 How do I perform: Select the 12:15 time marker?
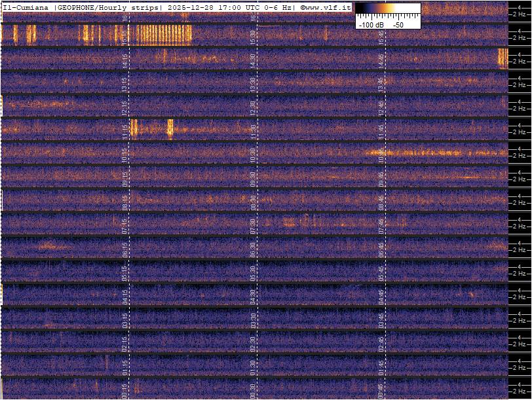click(124, 108)
